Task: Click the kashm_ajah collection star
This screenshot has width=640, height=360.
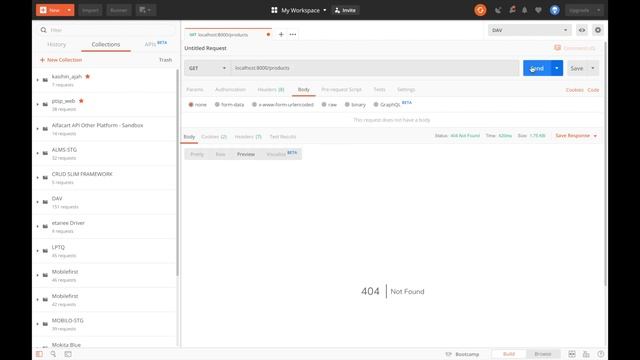Action: pyautogui.click(x=87, y=76)
